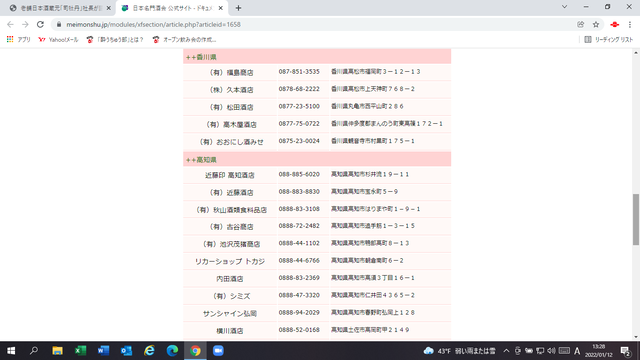Open the weather widget showing 43°F

pos(460,351)
